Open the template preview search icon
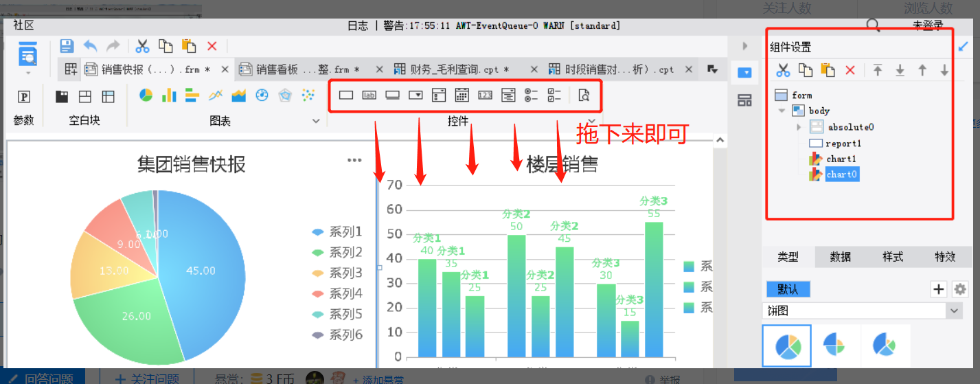This screenshot has height=384, width=980. point(28,54)
